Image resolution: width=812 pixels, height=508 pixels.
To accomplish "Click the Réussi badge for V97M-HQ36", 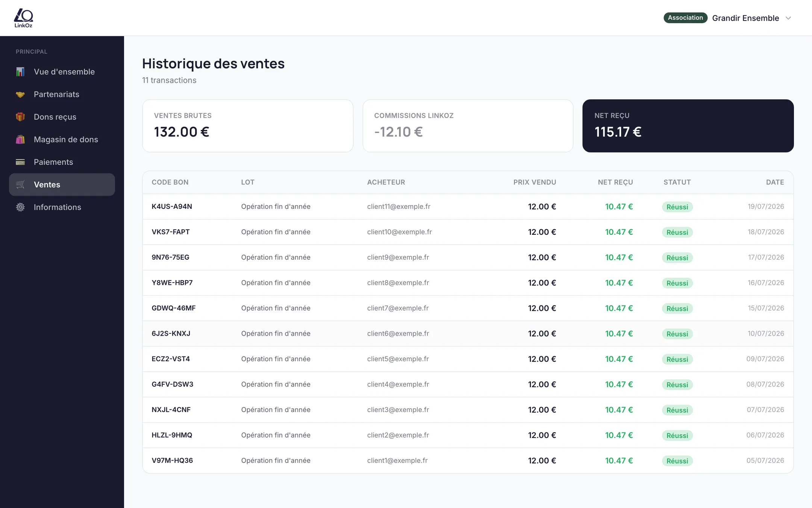I will coord(677,461).
